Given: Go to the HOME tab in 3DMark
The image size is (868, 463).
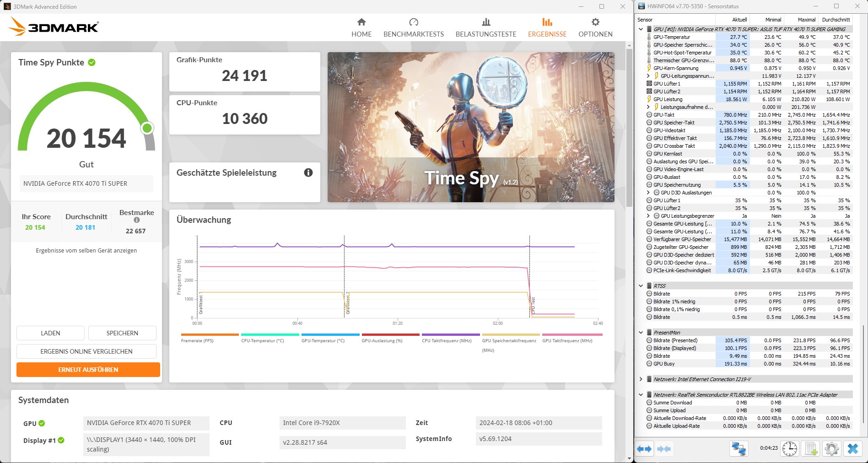Looking at the screenshot, I should tap(361, 27).
